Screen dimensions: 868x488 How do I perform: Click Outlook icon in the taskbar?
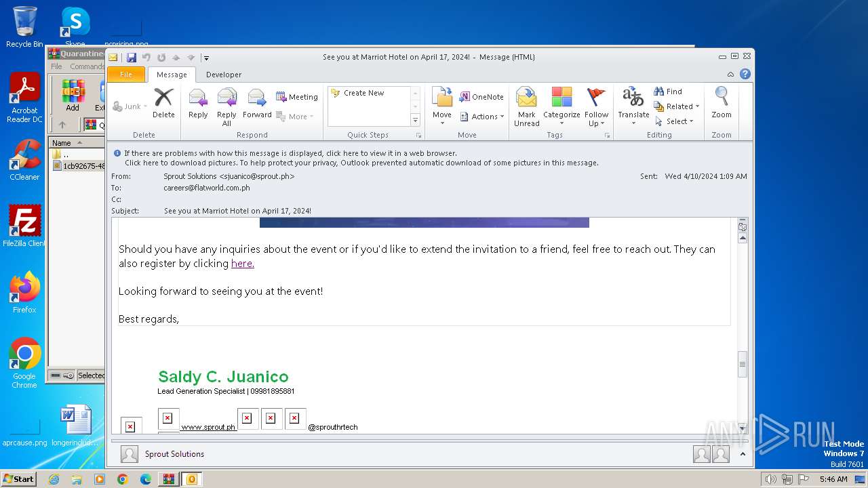[x=191, y=479]
